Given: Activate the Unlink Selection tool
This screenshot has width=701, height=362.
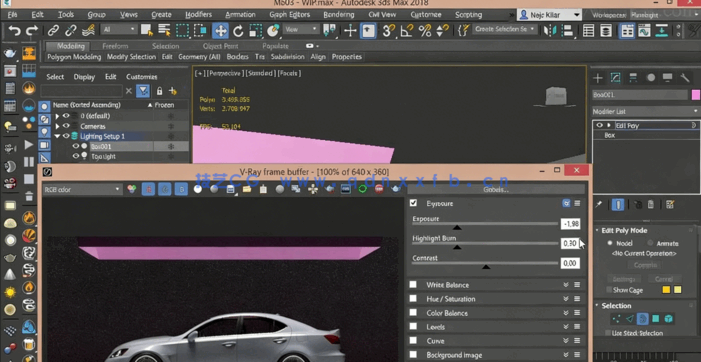Looking at the screenshot, I should point(70,31).
